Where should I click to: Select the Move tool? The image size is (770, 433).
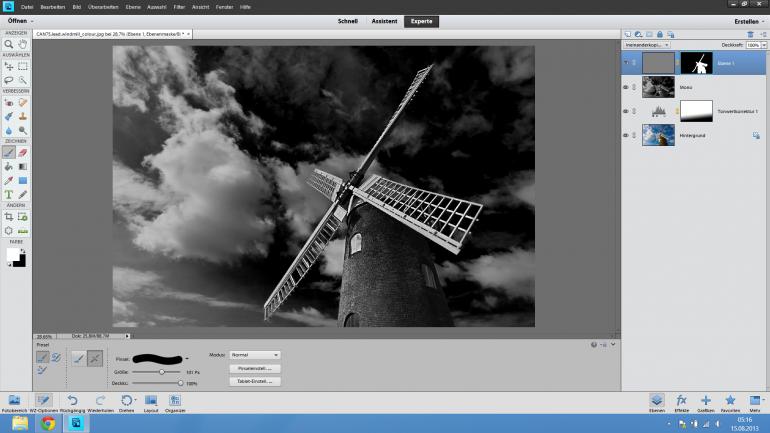tap(9, 66)
